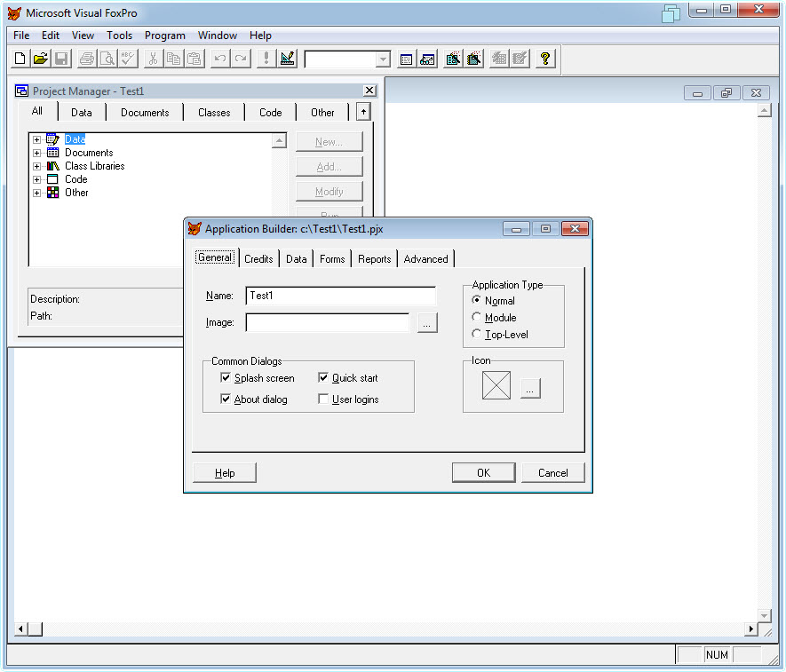
Task: Click the horizontal scrollbar right arrow
Action: pos(750,629)
